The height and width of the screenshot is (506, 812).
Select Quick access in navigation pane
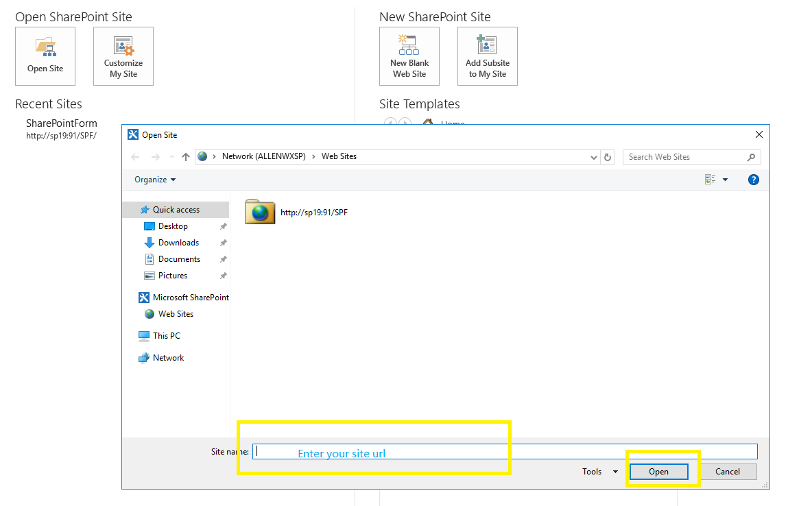coord(176,210)
